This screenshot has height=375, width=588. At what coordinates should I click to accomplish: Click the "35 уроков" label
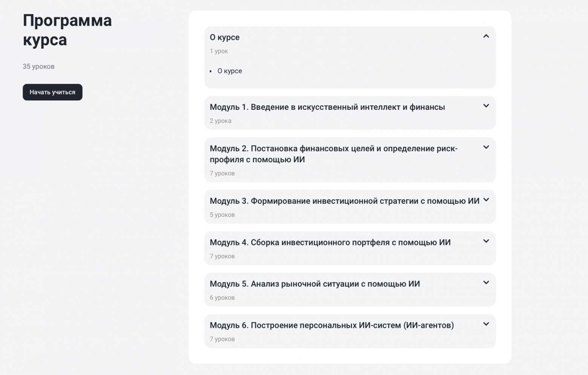pos(38,66)
